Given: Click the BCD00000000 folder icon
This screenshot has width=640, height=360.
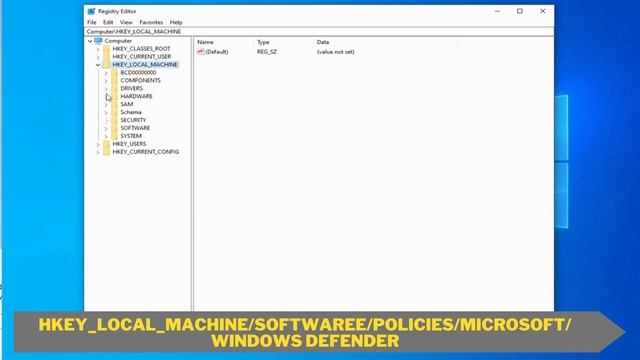Looking at the screenshot, I should pyautogui.click(x=114, y=73).
